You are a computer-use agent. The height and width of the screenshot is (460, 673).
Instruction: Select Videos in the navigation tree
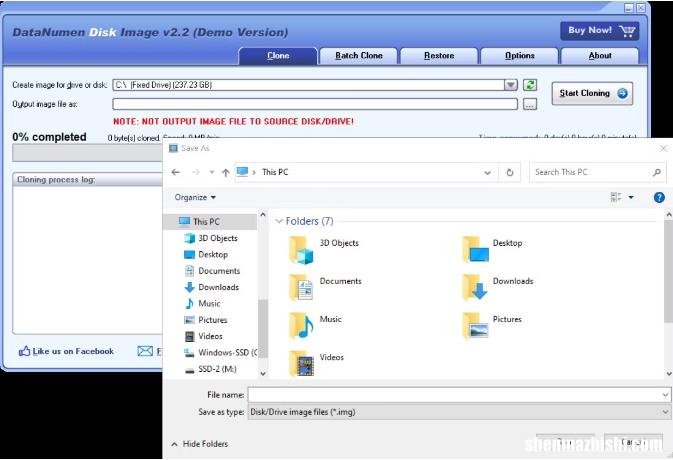[210, 336]
